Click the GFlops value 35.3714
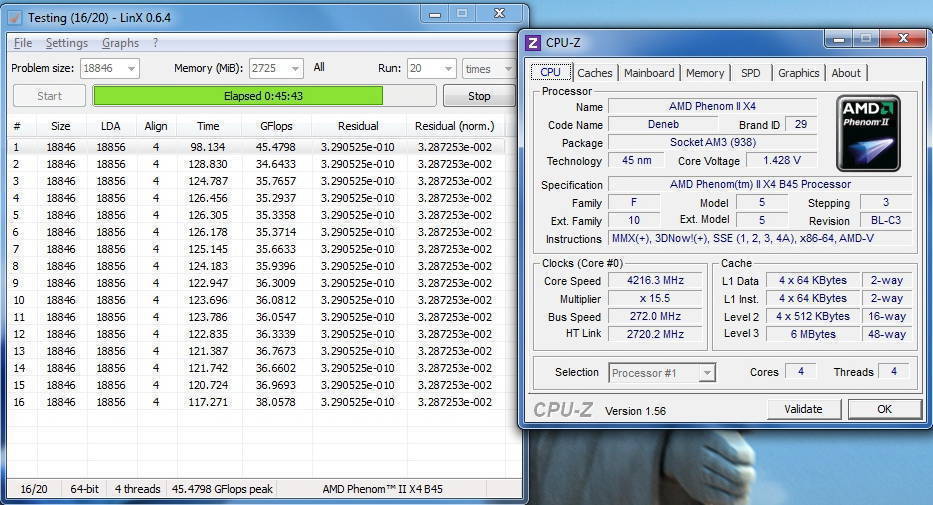 [276, 232]
